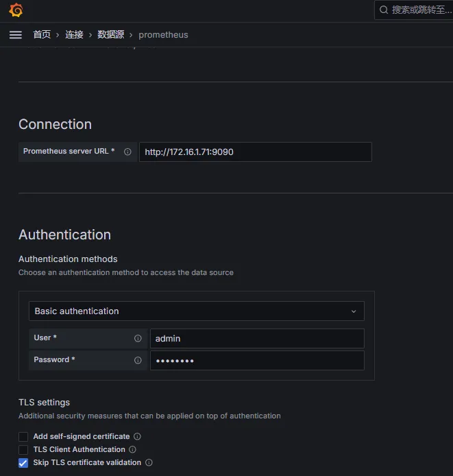The width and height of the screenshot is (453, 476).
Task: Click the Authentication methods subheading
Action: click(68, 259)
